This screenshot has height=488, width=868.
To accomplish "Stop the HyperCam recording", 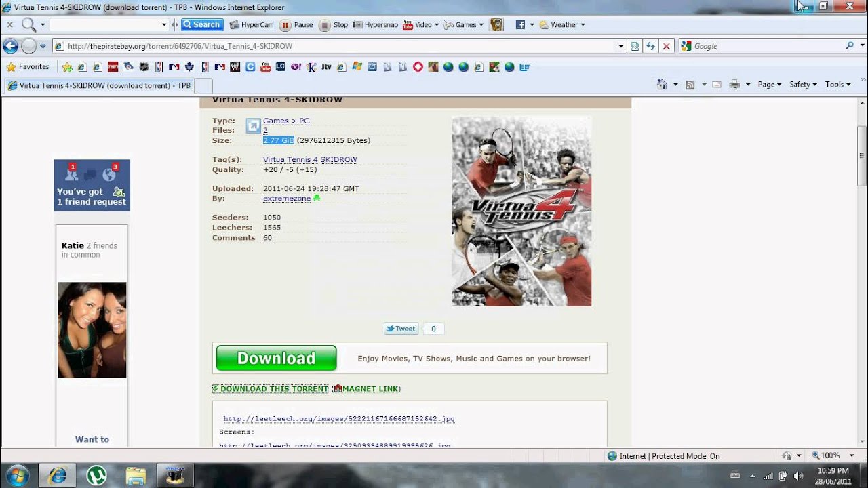I will pyautogui.click(x=334, y=25).
